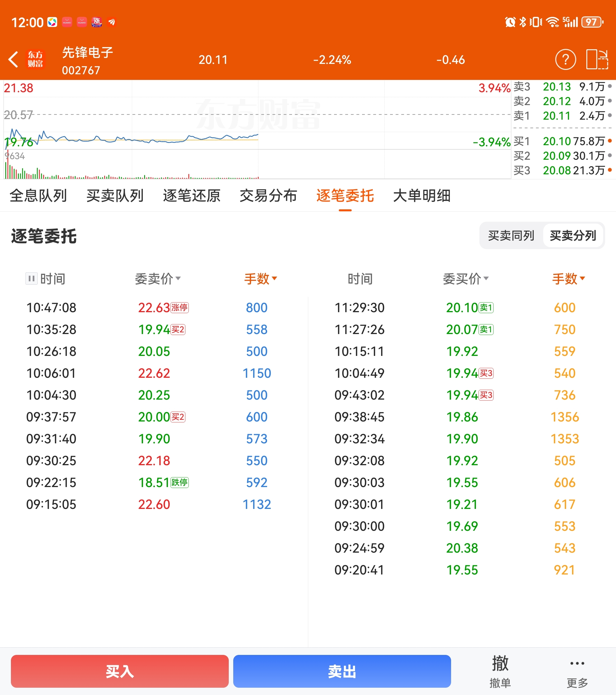
Task: Tap the 东方财富 logo icon
Action: 35,59
